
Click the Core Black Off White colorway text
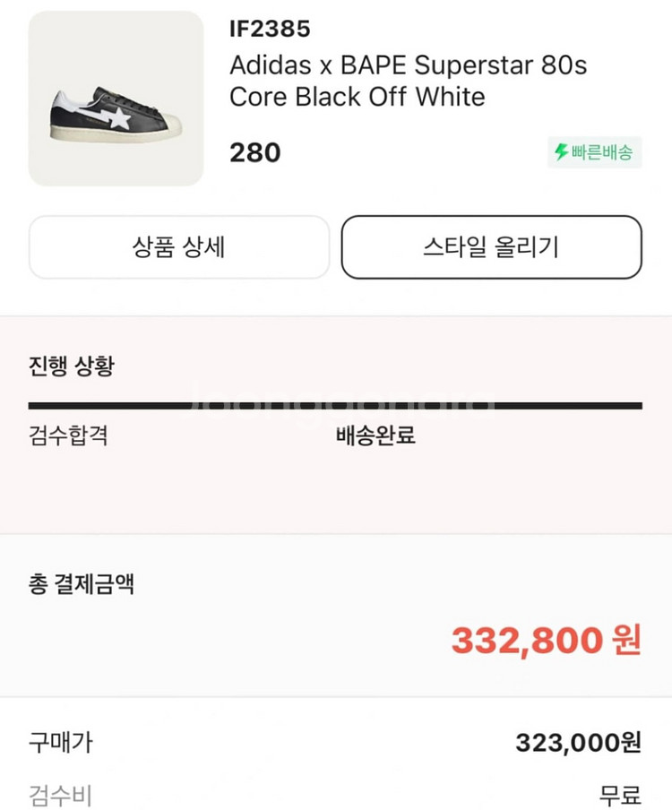(357, 97)
